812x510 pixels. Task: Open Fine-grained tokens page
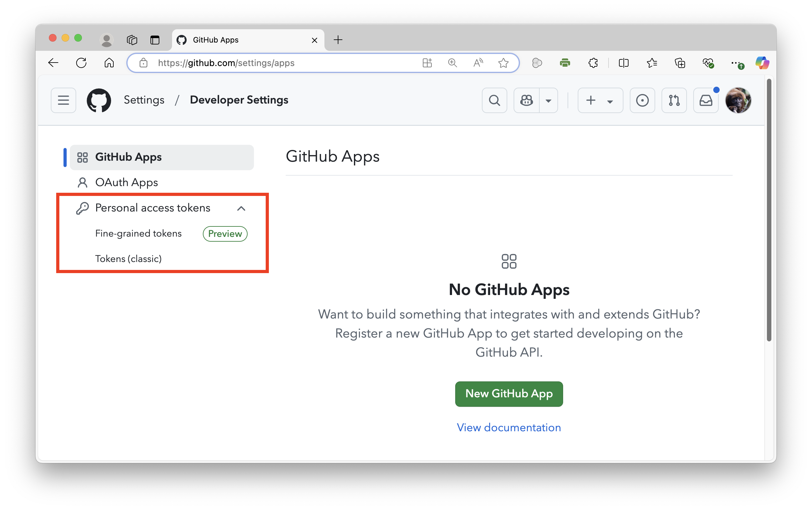pos(138,233)
